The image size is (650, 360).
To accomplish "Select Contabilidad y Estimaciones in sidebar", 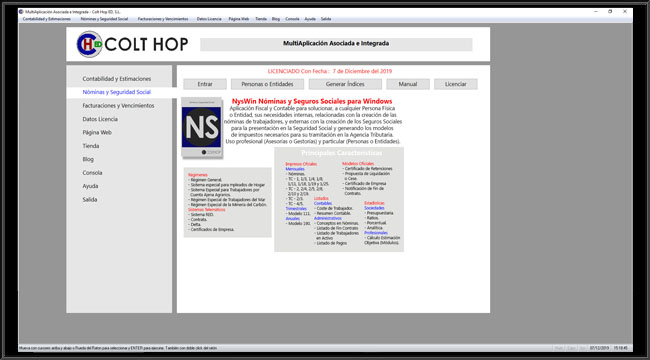I will click(x=117, y=79).
